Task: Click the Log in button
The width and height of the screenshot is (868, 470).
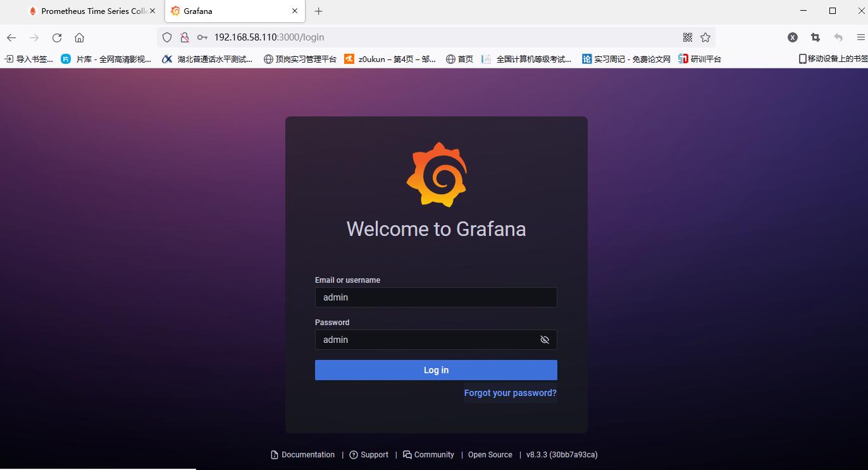Action: point(436,370)
